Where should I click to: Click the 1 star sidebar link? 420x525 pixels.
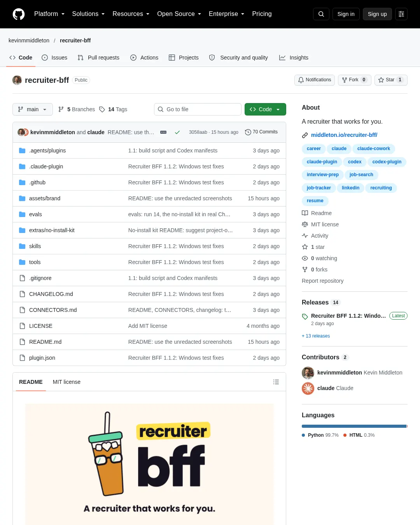coord(313,247)
